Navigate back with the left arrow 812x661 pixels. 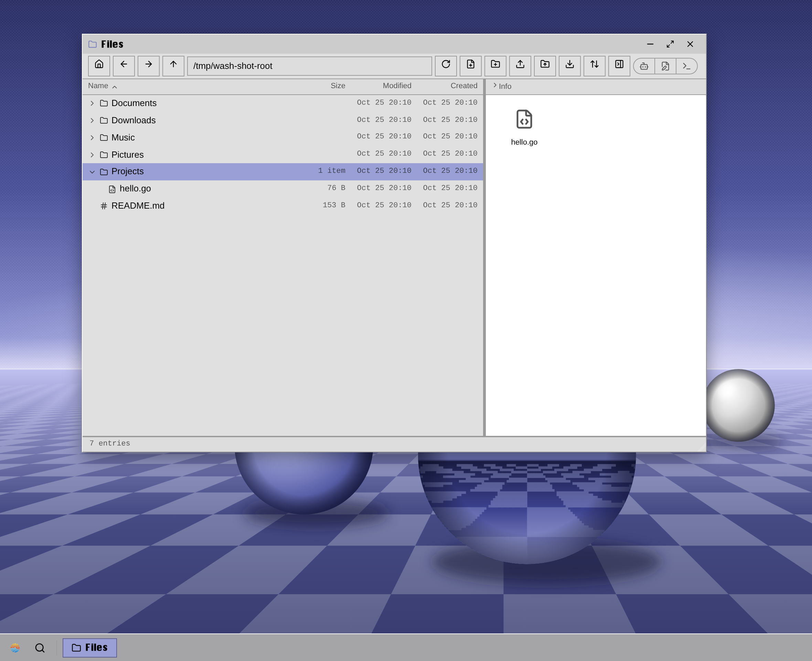click(124, 66)
